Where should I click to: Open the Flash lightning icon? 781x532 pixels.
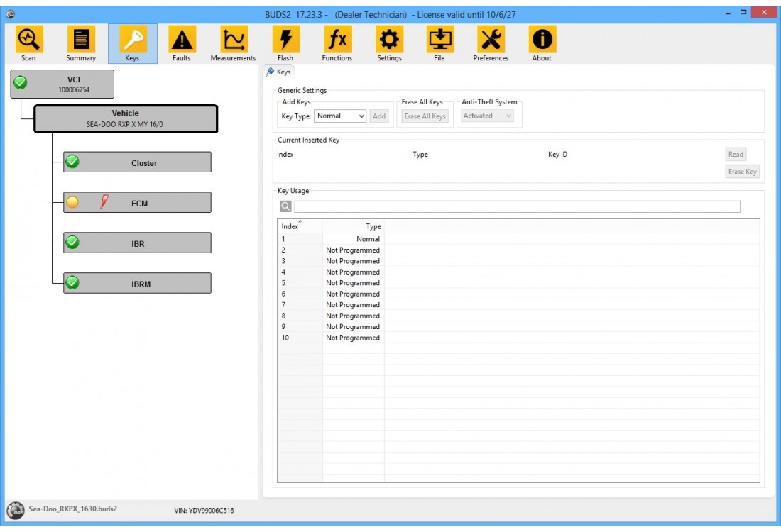(x=285, y=43)
